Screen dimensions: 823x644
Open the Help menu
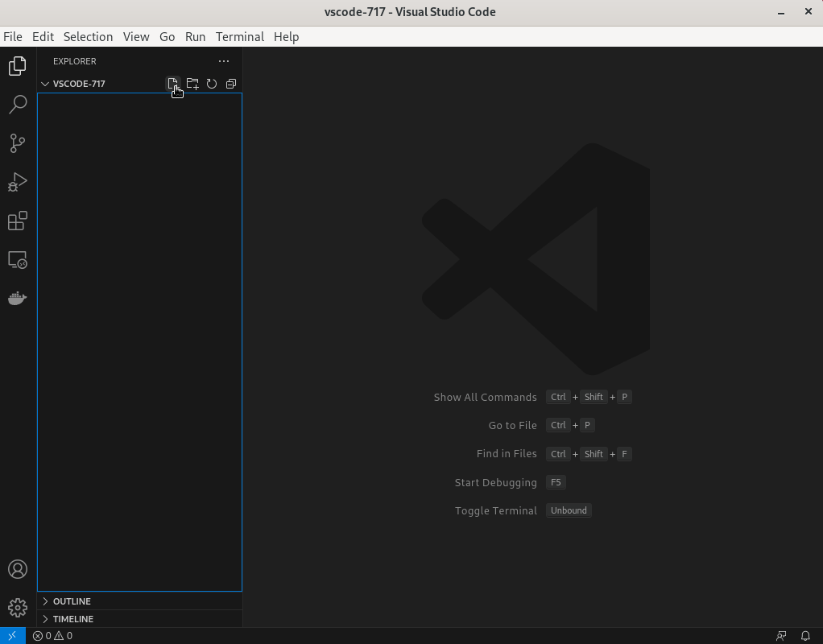point(286,37)
